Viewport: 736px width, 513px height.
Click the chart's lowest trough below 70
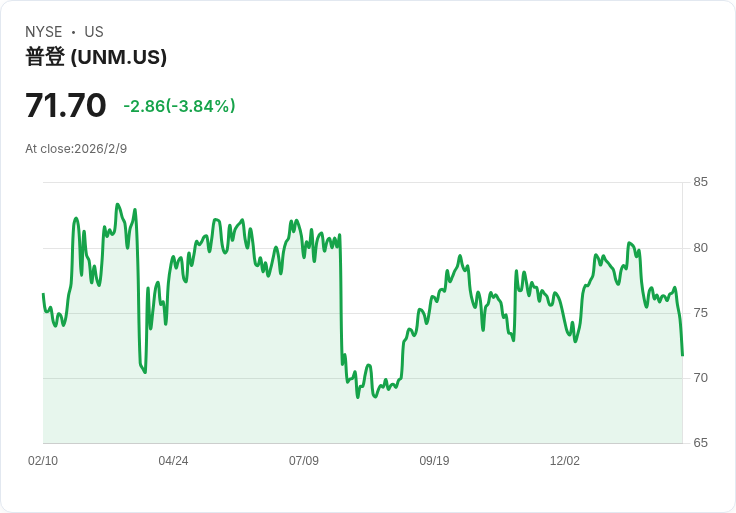pos(358,398)
